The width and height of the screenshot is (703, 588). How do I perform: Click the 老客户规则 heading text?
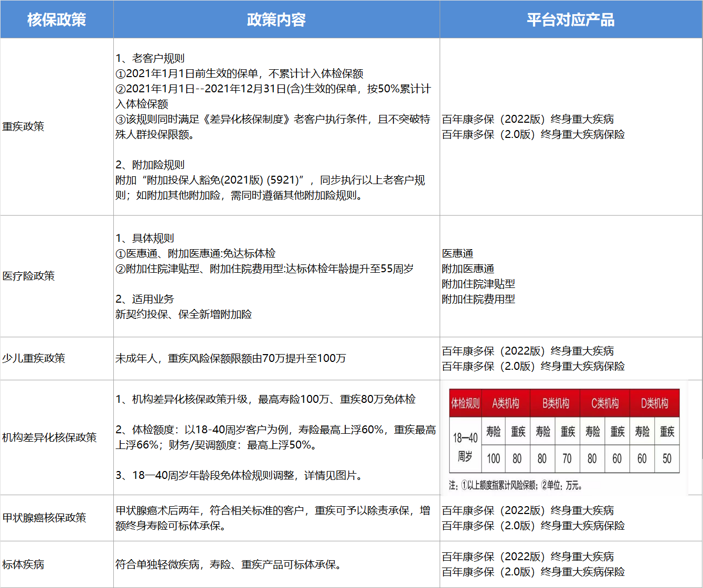tap(151, 58)
